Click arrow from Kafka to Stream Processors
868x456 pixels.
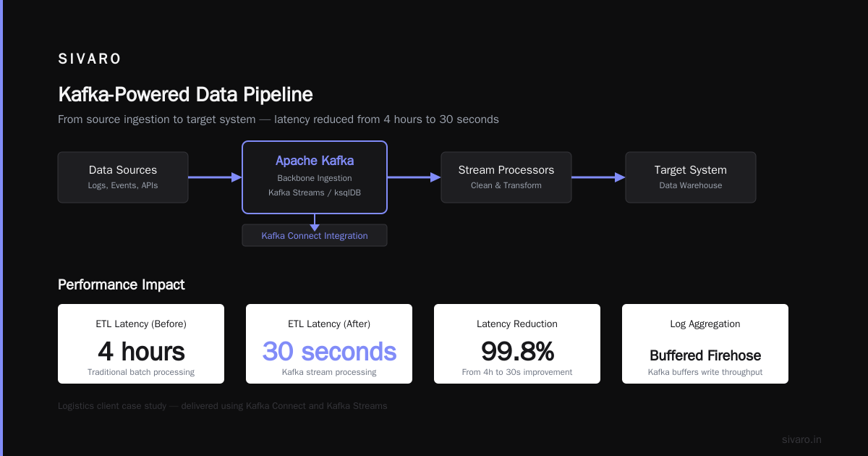pyautogui.click(x=414, y=177)
